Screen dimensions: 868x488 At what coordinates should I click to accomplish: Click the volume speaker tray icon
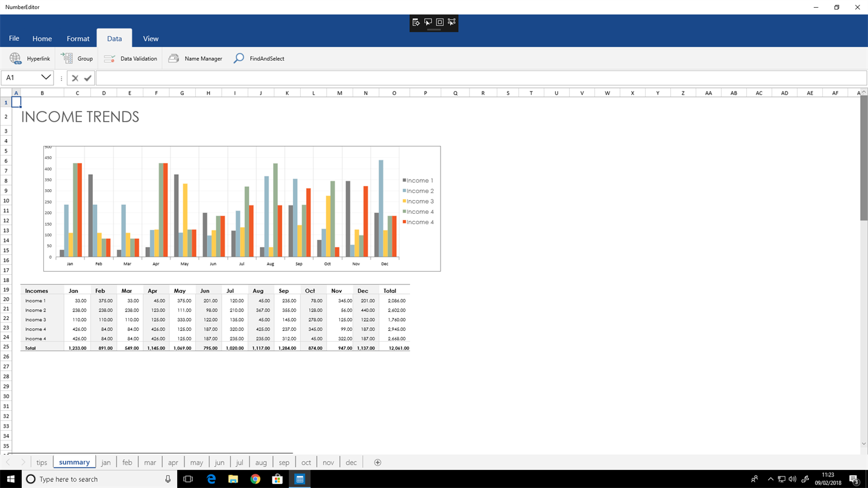tap(792, 479)
